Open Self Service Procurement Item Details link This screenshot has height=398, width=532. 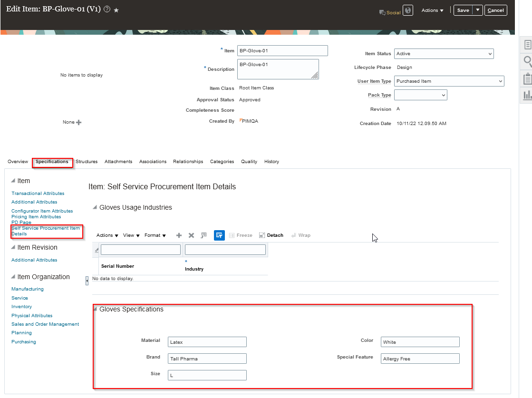tap(46, 231)
